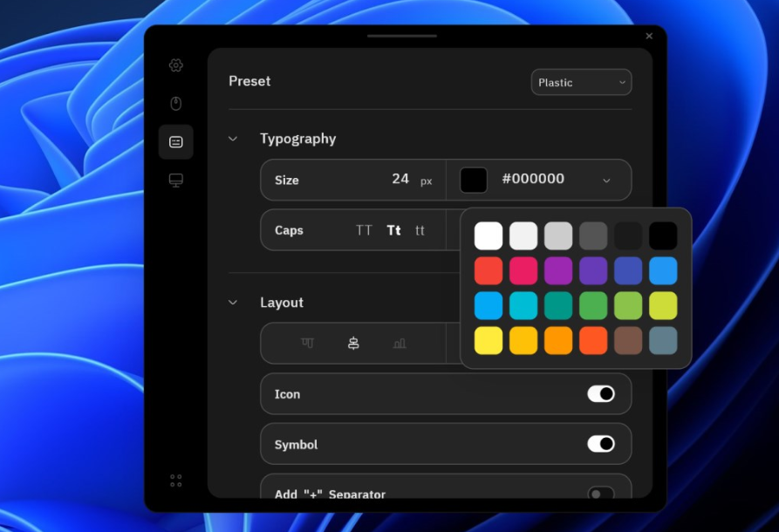The height and width of the screenshot is (532, 779).
Task: Edit the font Size value 24
Action: (x=400, y=179)
